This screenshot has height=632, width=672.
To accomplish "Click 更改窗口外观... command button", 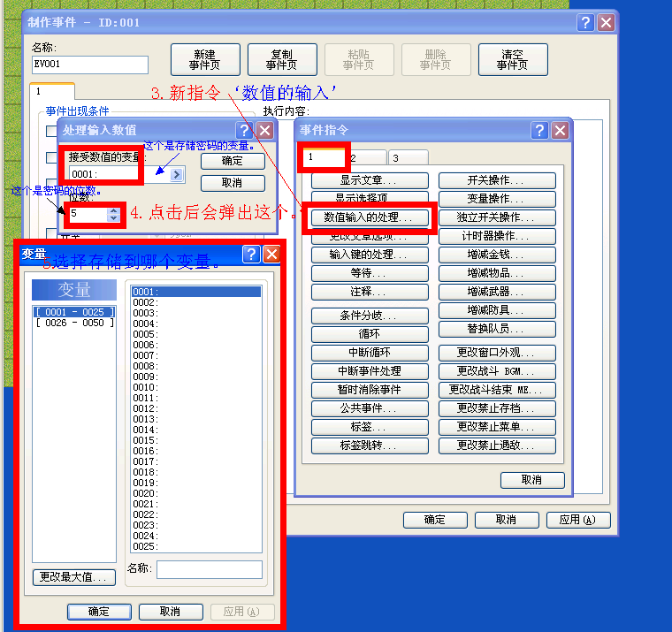I will 497,353.
